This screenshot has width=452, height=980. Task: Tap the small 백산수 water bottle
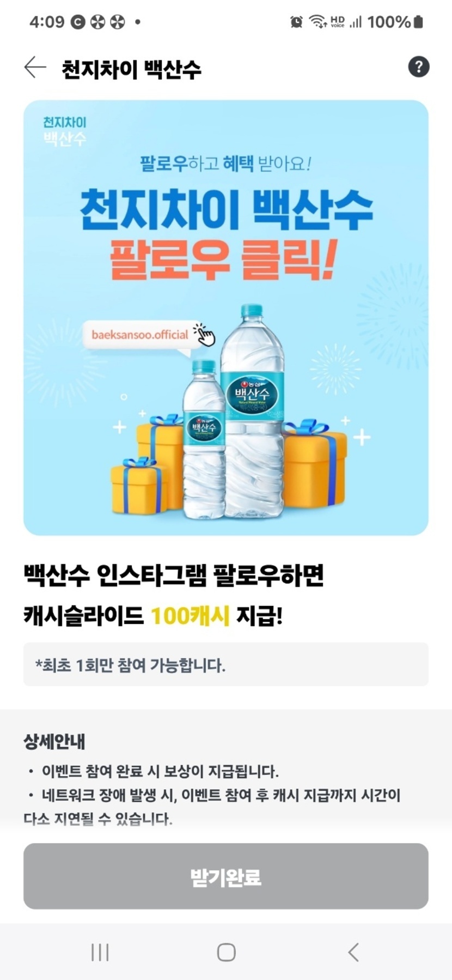click(x=204, y=439)
